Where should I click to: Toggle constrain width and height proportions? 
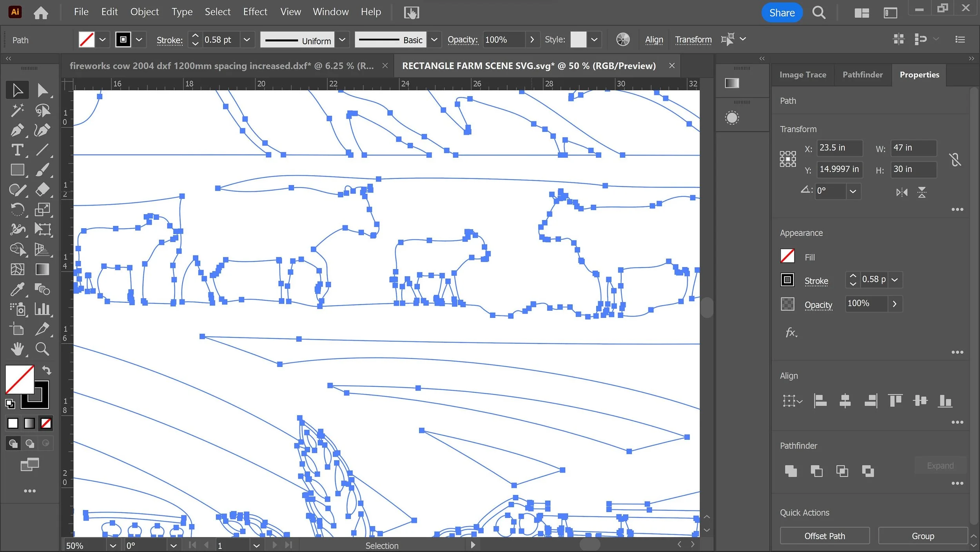tap(955, 160)
